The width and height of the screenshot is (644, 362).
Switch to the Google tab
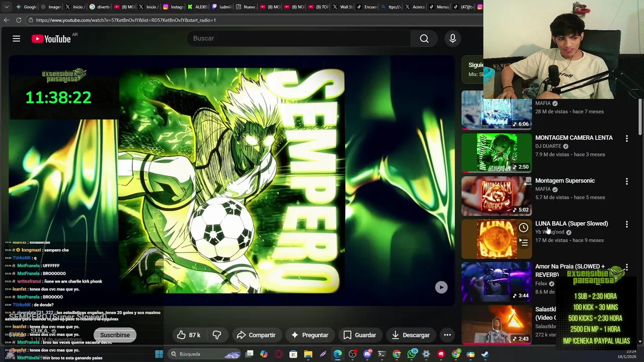(27, 7)
